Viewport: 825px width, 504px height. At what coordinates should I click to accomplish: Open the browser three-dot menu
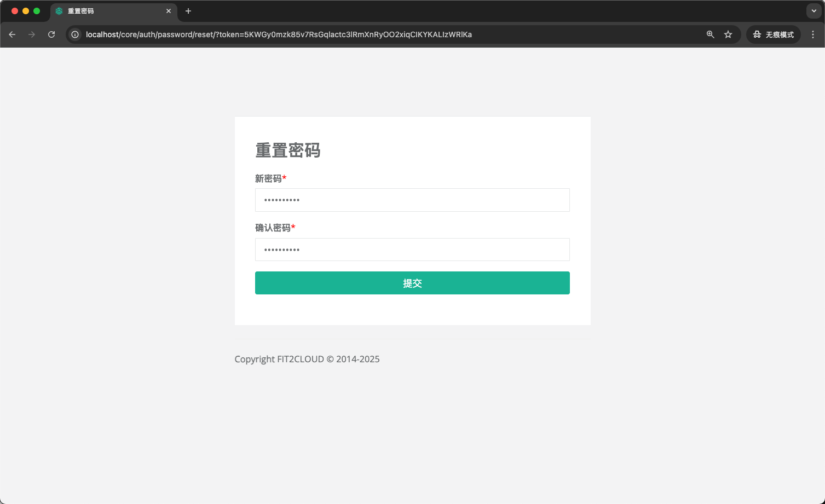point(813,34)
